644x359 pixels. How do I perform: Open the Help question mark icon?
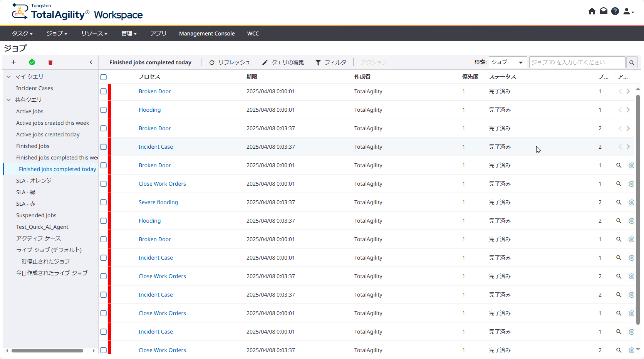(615, 11)
